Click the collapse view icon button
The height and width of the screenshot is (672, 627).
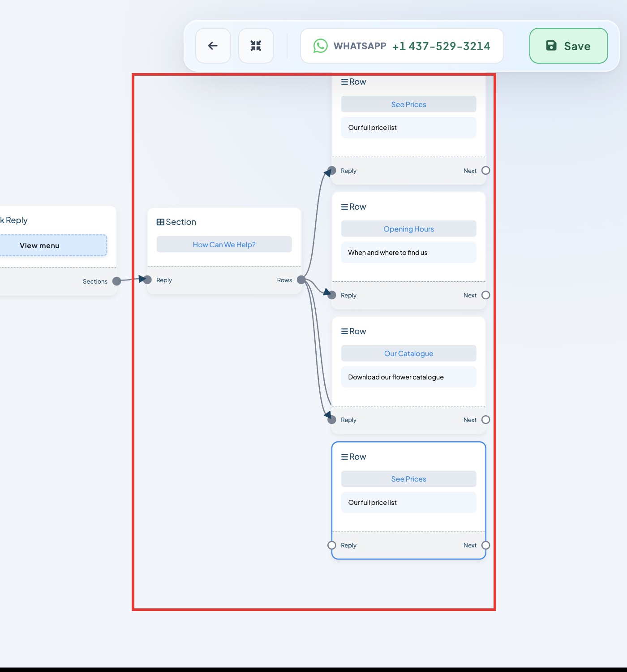(256, 46)
